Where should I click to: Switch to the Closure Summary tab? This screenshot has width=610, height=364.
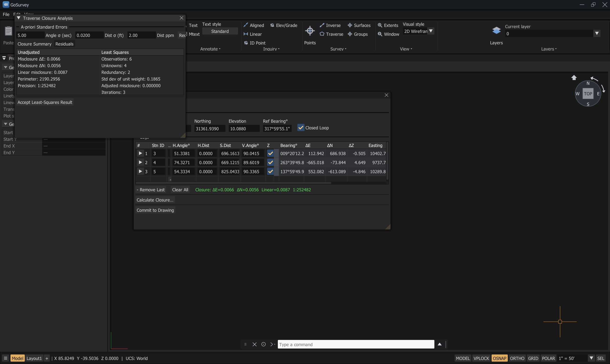[x=35, y=44]
